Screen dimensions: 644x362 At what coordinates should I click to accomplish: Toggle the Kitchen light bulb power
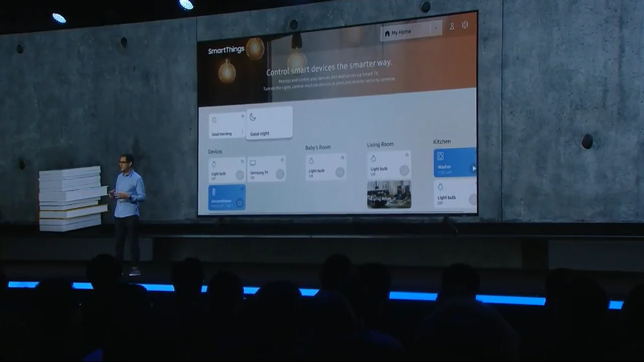point(472,200)
